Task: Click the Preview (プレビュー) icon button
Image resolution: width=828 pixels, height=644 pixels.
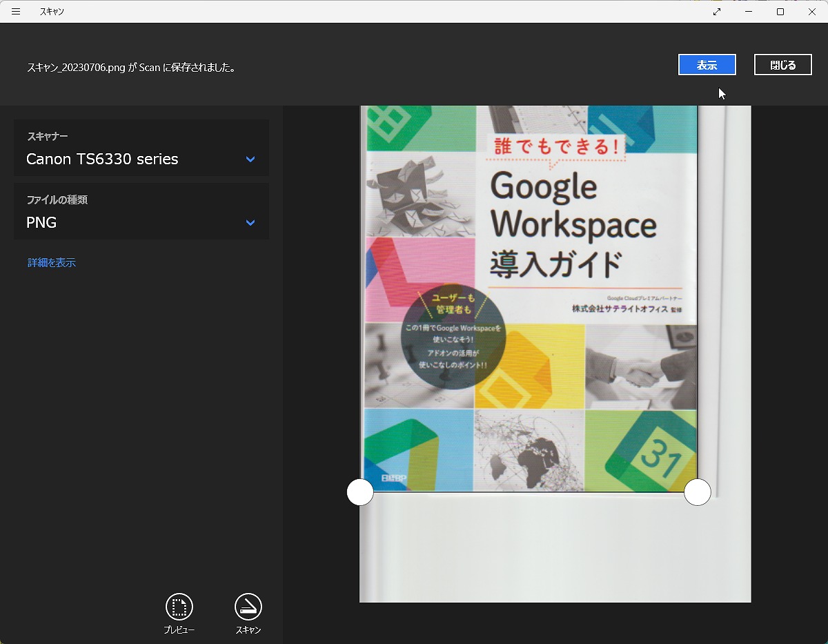Action: pyautogui.click(x=179, y=607)
